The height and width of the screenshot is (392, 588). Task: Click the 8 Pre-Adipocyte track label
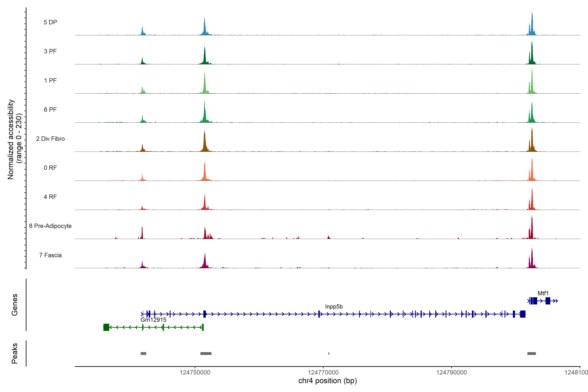tap(50, 226)
